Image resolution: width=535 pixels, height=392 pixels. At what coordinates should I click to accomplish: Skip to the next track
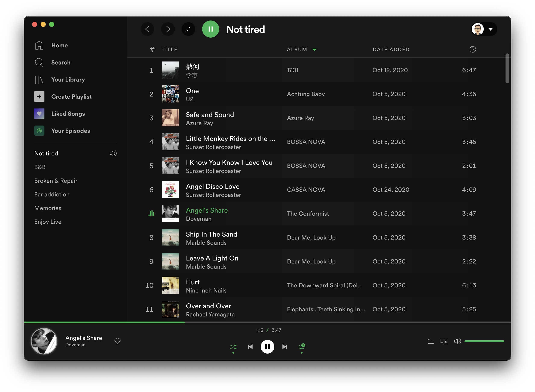point(284,347)
